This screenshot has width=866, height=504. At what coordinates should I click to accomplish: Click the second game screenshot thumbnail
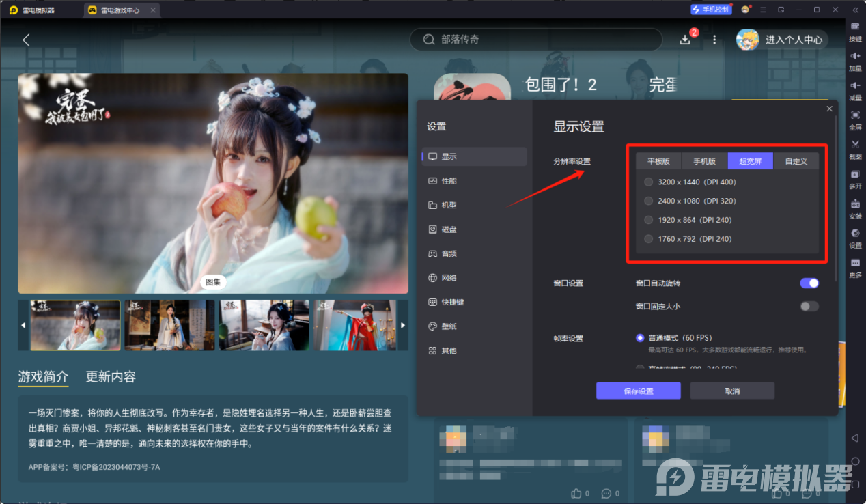click(169, 325)
